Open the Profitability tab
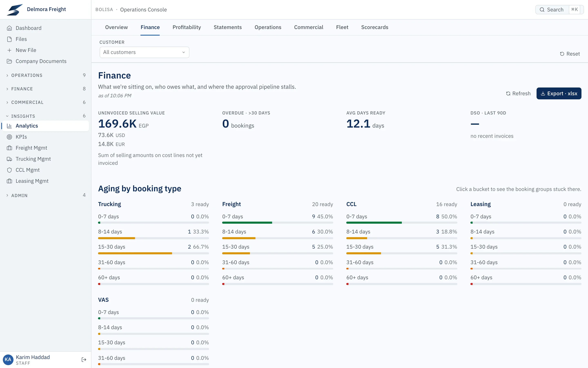 pyautogui.click(x=187, y=27)
